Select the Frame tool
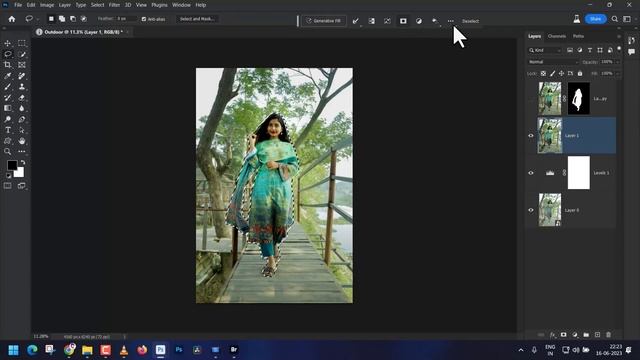The image size is (640, 360). [x=22, y=65]
